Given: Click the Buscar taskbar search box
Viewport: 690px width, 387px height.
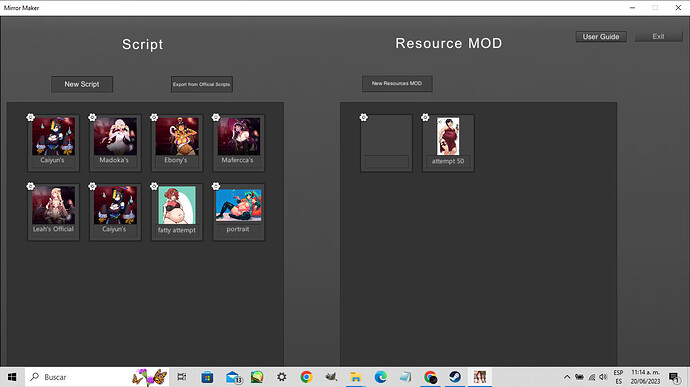Looking at the screenshot, I should 97,377.
